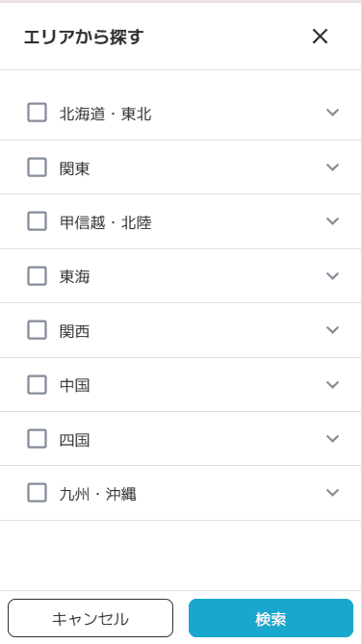The width and height of the screenshot is (362, 644).
Task: Tick the 九州・沖縄 checkbox
Action: click(37, 493)
